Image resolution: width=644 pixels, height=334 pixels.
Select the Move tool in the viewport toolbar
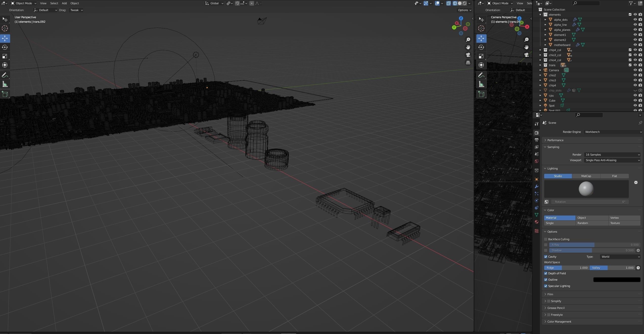[5, 38]
